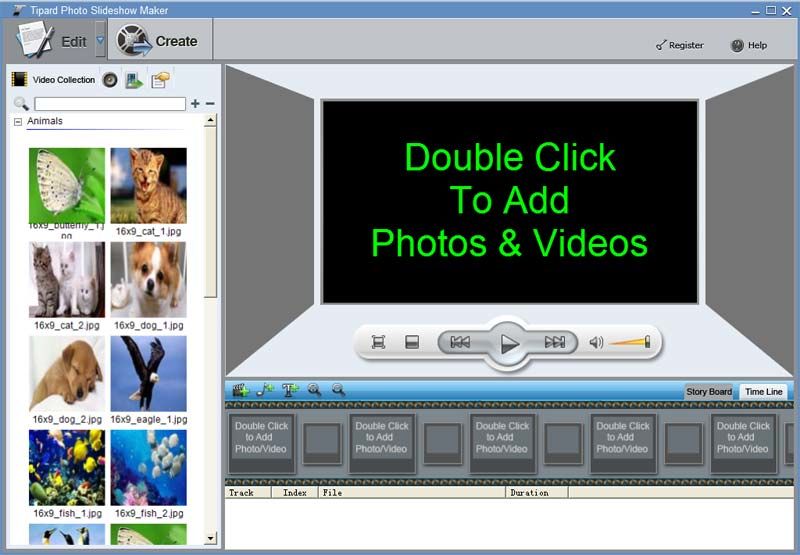Viewport: 800px width, 555px height.
Task: Maximize the Tipard window
Action: click(x=771, y=10)
